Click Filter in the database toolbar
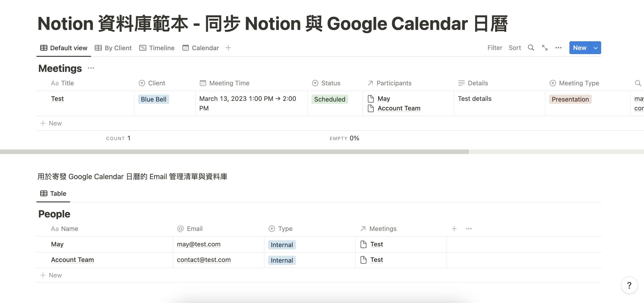 click(x=495, y=47)
